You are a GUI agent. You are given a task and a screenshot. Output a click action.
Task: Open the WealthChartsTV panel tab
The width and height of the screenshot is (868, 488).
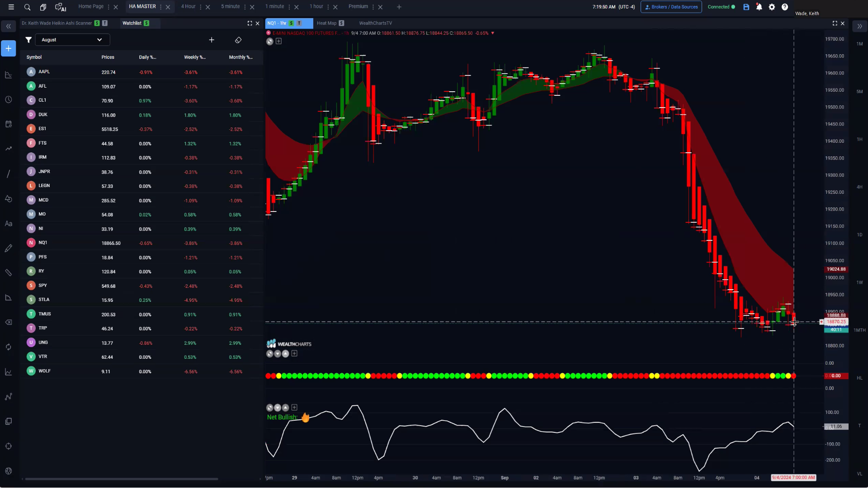pyautogui.click(x=375, y=23)
